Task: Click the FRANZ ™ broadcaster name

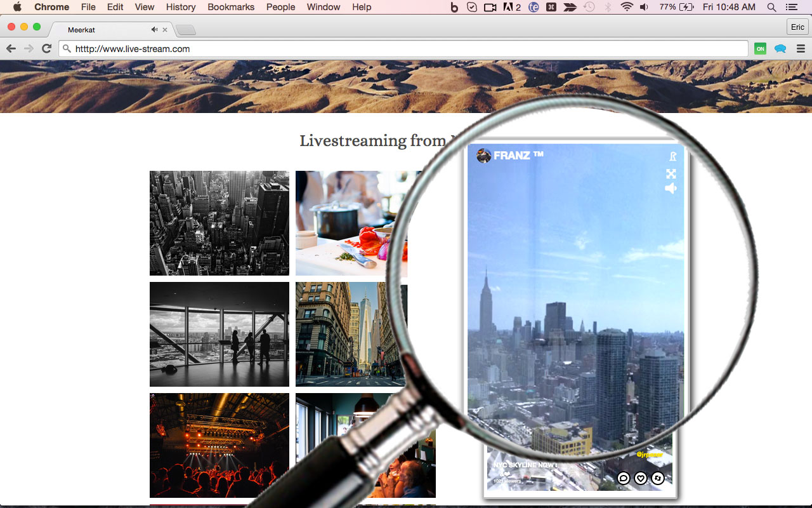Action: (518, 156)
